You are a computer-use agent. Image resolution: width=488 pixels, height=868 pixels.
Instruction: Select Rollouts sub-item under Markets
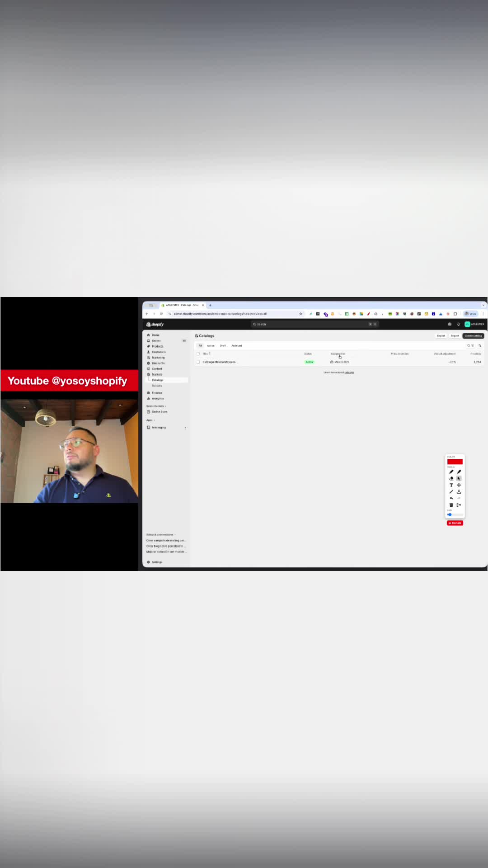[x=157, y=386]
